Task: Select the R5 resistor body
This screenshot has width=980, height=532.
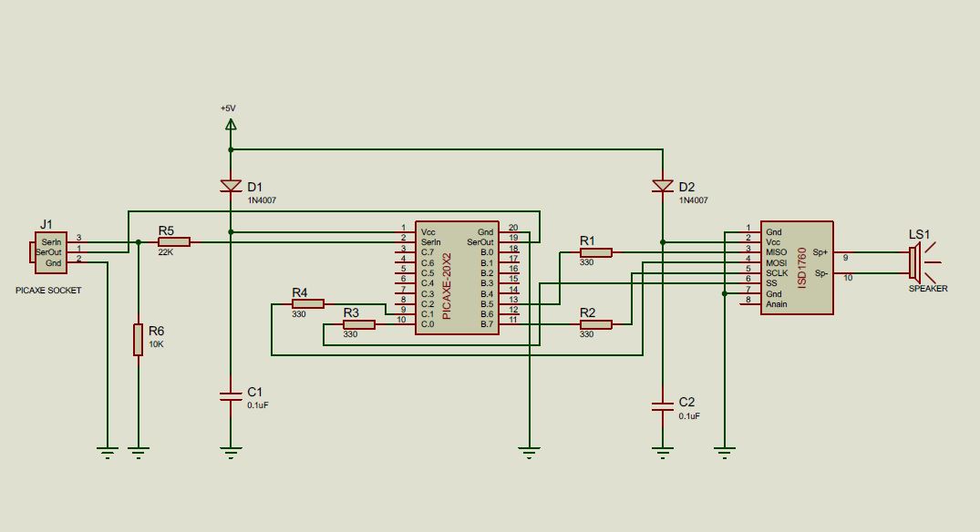Action: 174,242
